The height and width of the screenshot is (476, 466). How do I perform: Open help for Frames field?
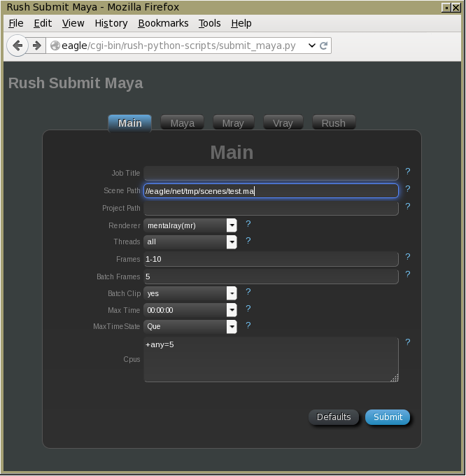408,257
